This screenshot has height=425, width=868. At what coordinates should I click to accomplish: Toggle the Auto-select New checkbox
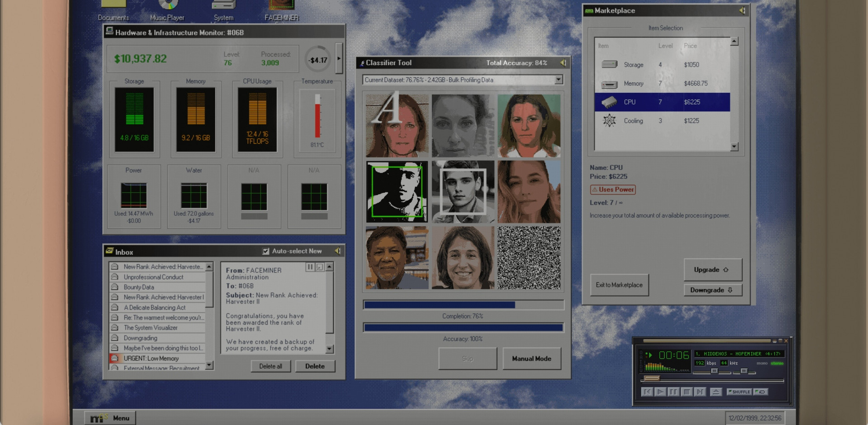(266, 251)
